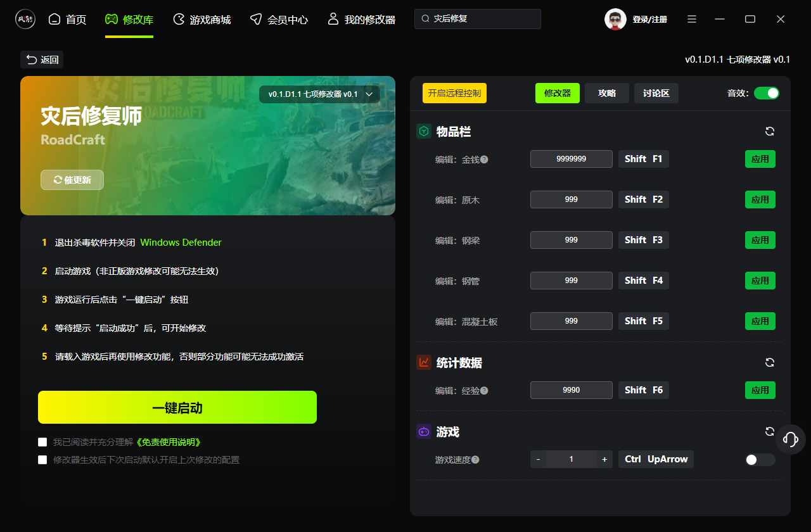Image resolution: width=811 pixels, height=532 pixels.
Task: Open the hamburger menu icon
Action: tap(692, 19)
